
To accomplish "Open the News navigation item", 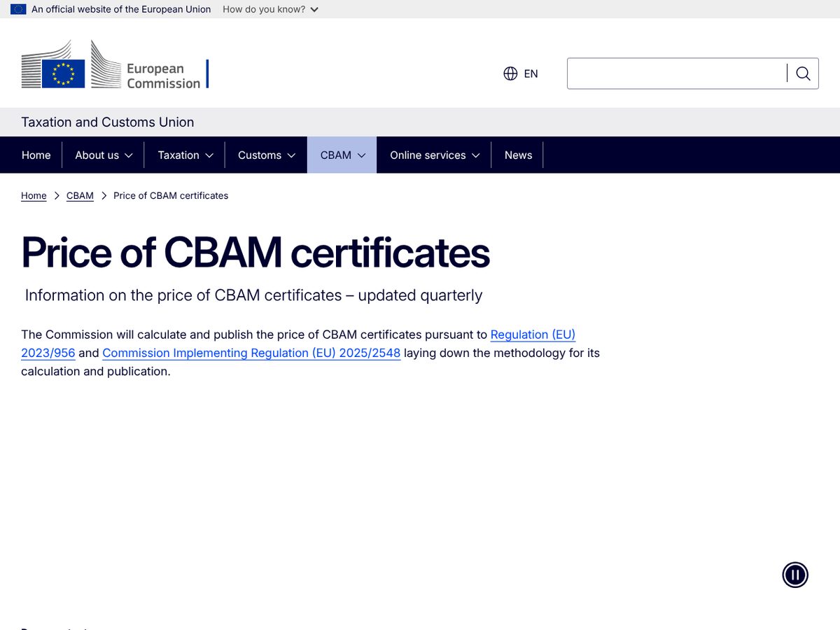I will coord(518,155).
